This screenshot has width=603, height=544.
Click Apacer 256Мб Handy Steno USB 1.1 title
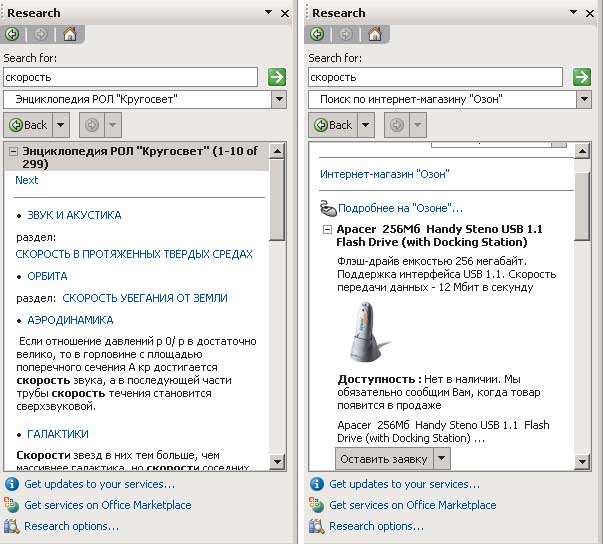[439, 236]
